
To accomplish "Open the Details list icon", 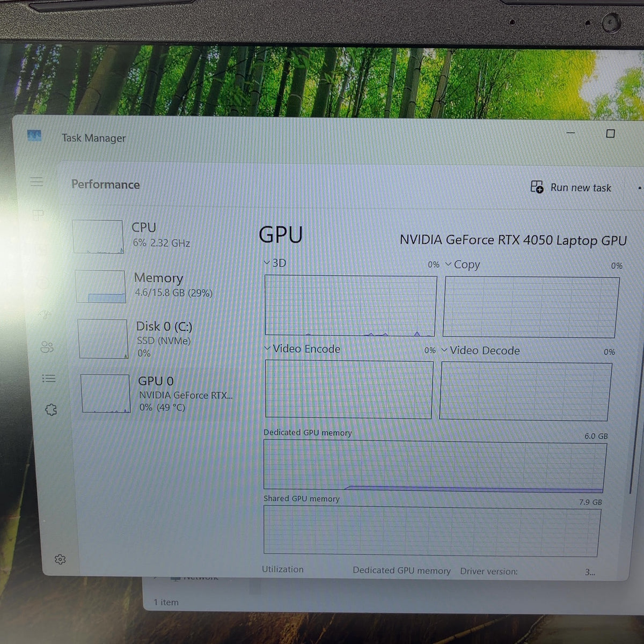I will [x=49, y=378].
